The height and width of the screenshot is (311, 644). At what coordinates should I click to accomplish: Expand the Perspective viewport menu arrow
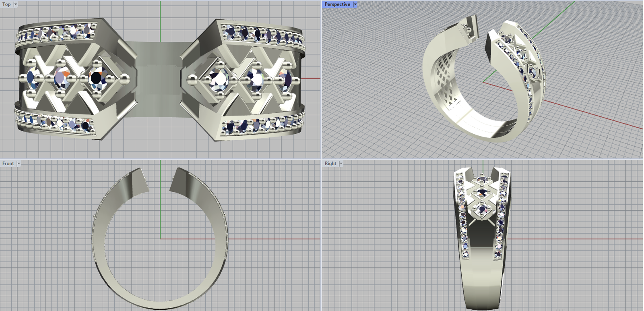click(x=355, y=4)
